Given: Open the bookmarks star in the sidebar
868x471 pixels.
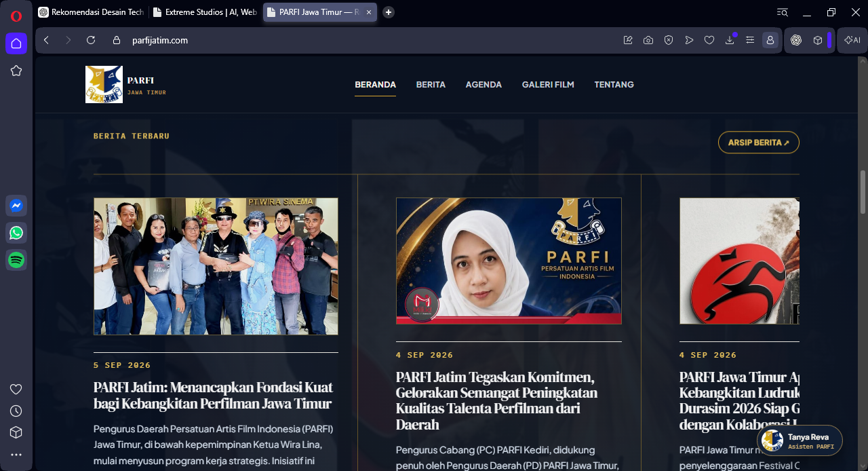Looking at the screenshot, I should (16, 71).
